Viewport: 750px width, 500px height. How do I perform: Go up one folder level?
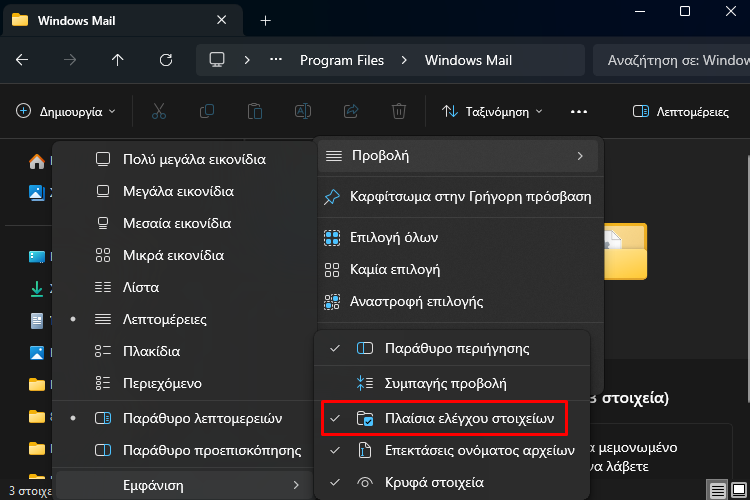click(117, 60)
